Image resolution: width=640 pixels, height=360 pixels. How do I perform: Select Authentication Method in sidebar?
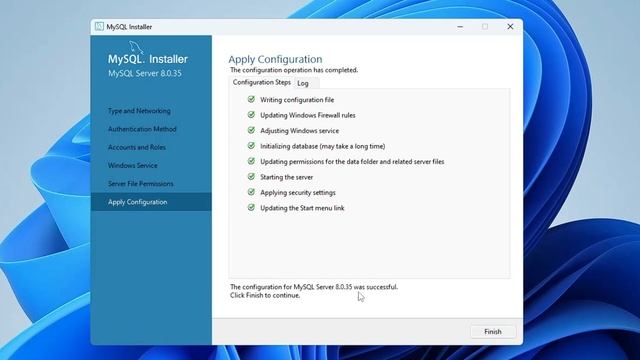click(142, 129)
